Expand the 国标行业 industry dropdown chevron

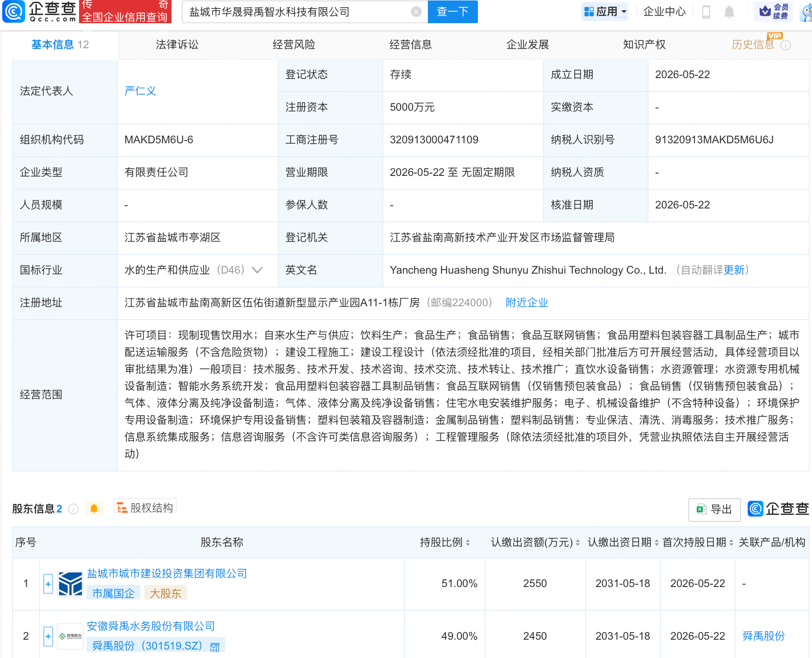click(x=257, y=270)
